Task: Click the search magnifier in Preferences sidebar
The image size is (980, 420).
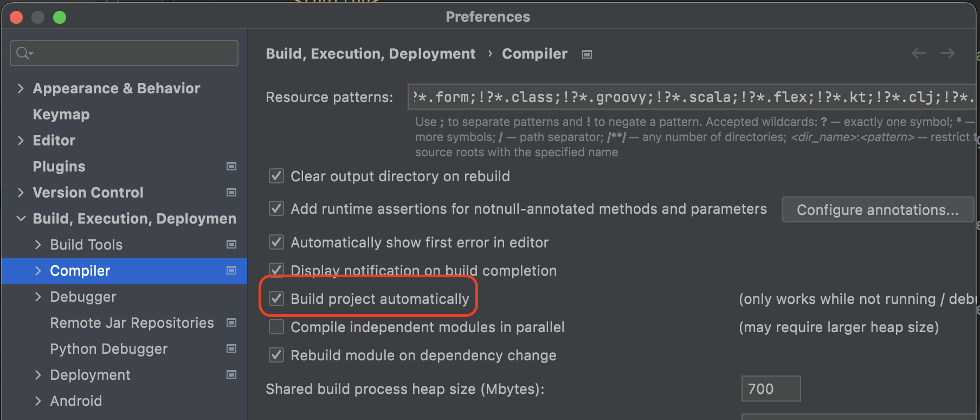Action: (x=23, y=53)
